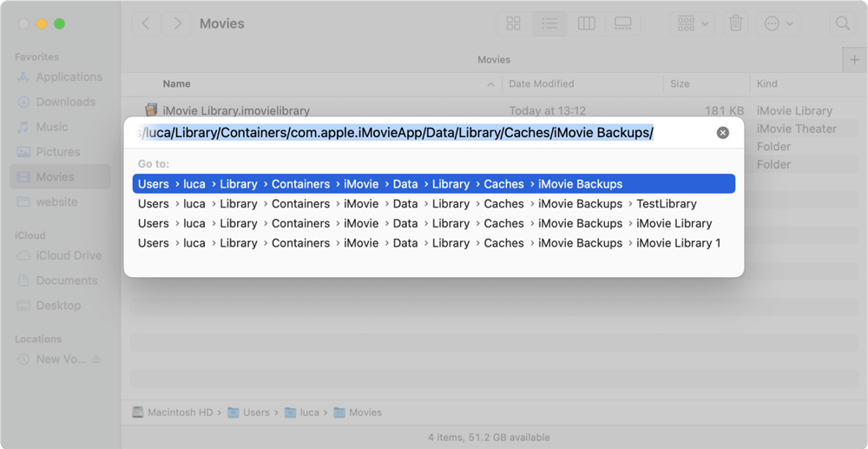Click the Today at 13:12 date cell

click(547, 110)
